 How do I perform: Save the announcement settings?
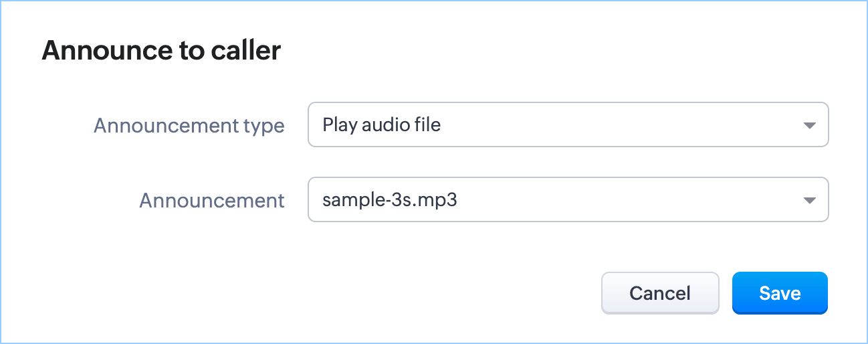pos(780,293)
